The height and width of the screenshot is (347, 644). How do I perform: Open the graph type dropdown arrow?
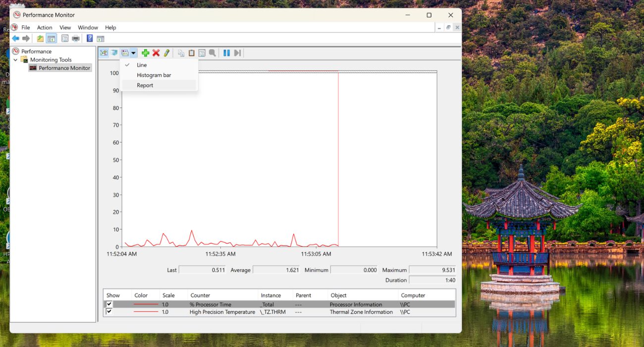pos(134,53)
